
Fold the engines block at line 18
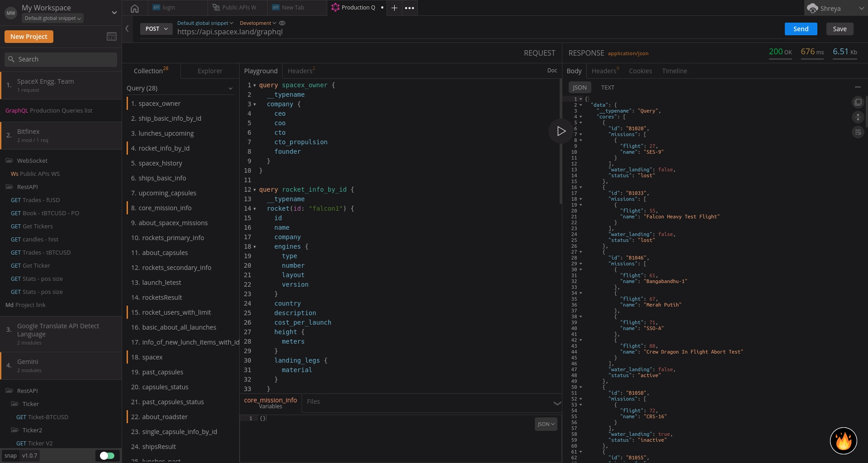point(255,247)
